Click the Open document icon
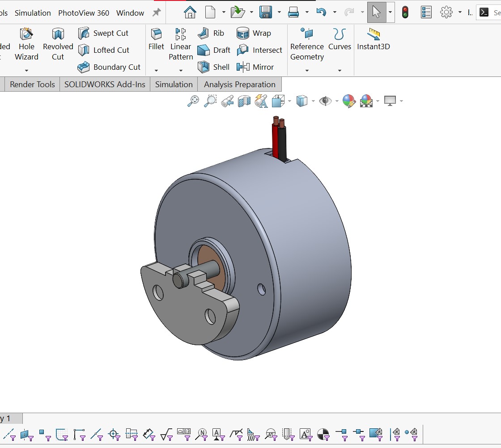Viewport: 501px width, 448px height. point(238,13)
